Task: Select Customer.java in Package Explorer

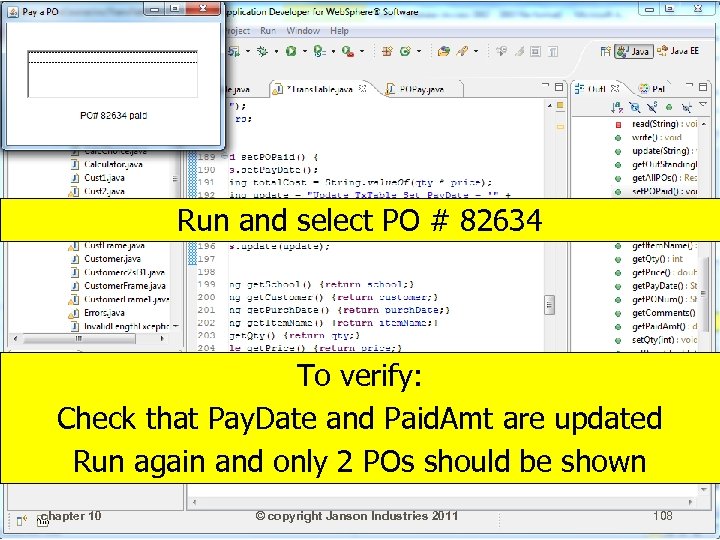Action: coord(112,259)
